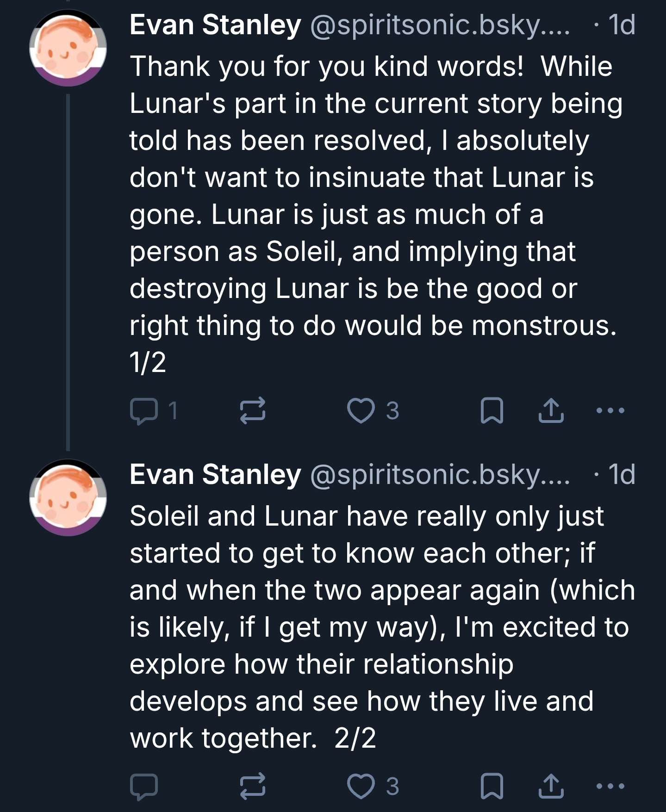Image resolution: width=666 pixels, height=812 pixels.
Task: Like the second post ending in 2/2
Action: (x=361, y=786)
